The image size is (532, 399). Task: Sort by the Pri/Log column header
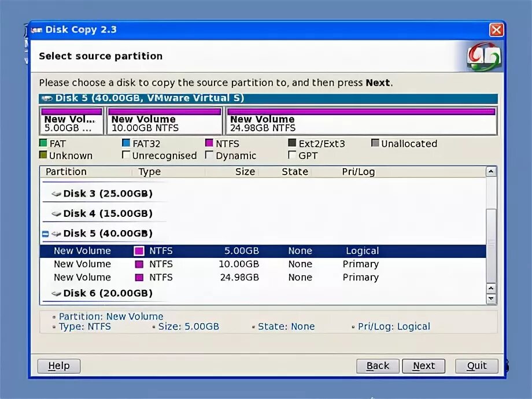(359, 172)
